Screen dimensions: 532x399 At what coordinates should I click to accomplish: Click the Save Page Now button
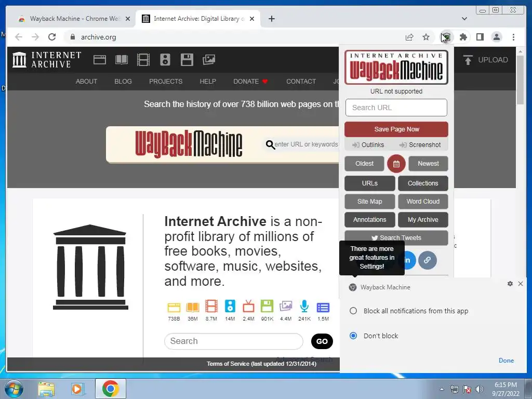coord(396,129)
